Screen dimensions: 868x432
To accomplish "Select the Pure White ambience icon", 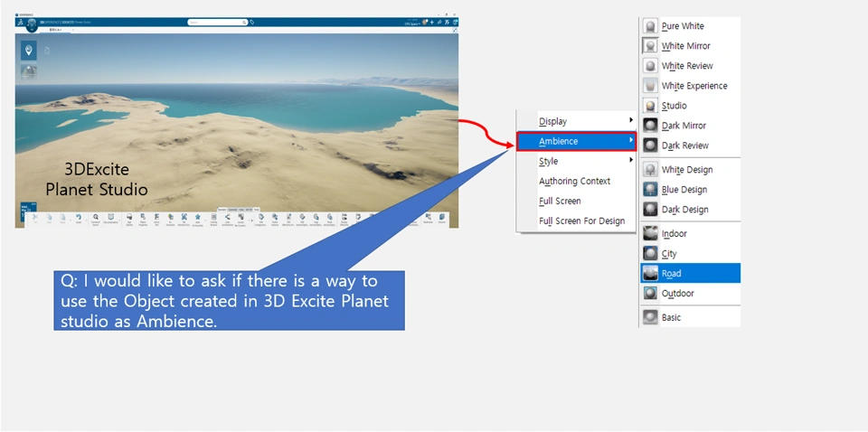I will (x=649, y=26).
